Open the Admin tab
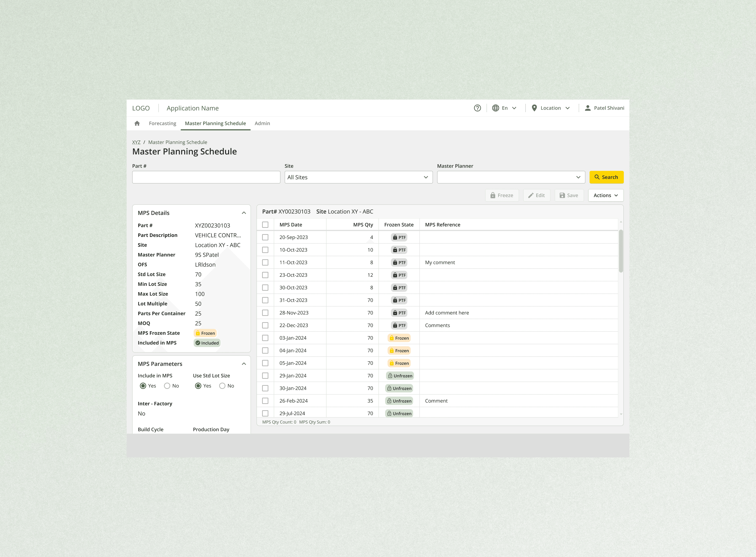This screenshot has width=756, height=557. pyautogui.click(x=262, y=123)
